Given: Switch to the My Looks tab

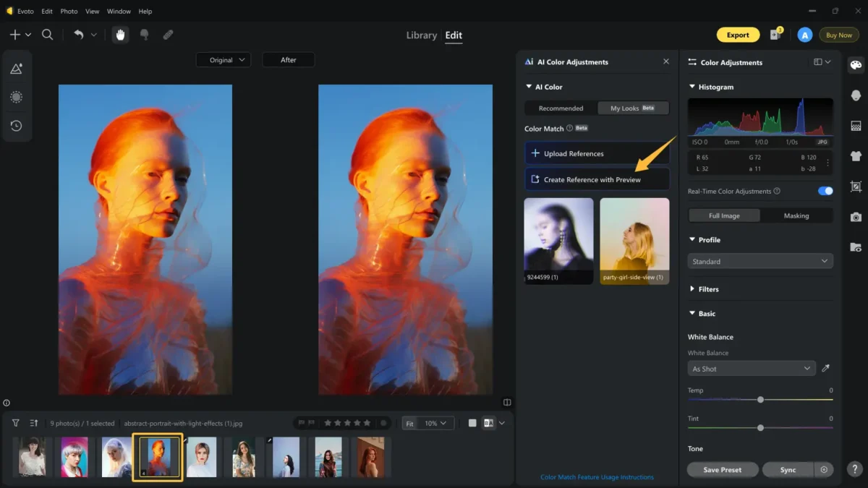Looking at the screenshot, I should (x=633, y=108).
